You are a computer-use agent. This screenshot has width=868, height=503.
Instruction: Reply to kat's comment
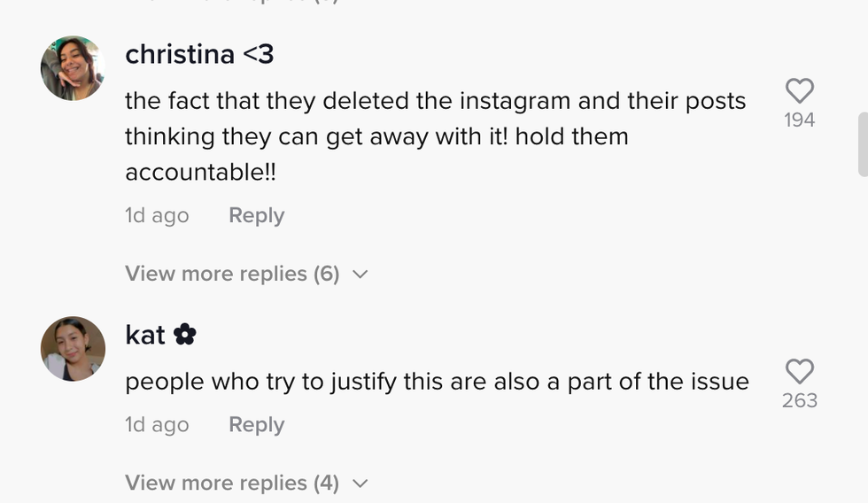tap(256, 425)
